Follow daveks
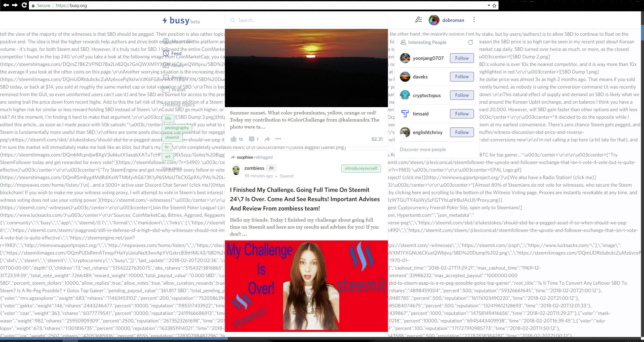Screen dimensions: 644x342 click(x=462, y=76)
